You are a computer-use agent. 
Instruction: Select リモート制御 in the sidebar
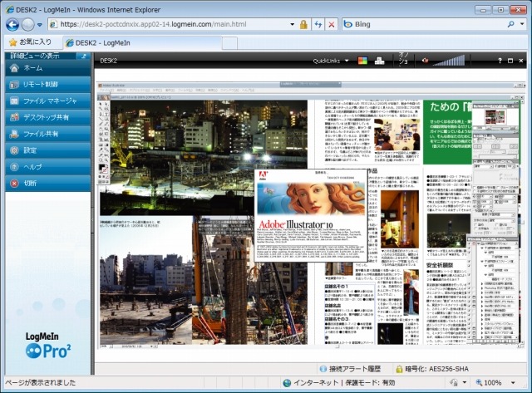(48, 85)
